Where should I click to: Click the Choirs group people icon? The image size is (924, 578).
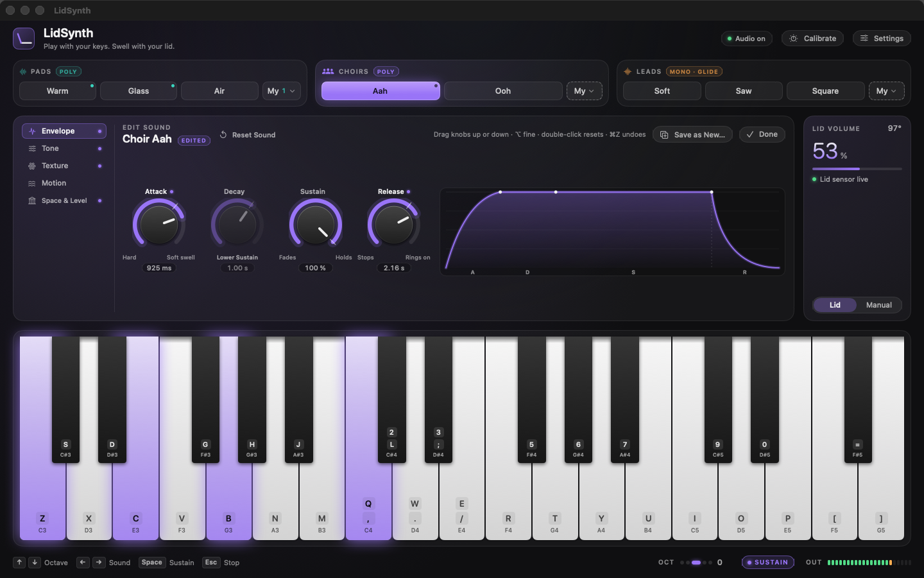pos(328,71)
